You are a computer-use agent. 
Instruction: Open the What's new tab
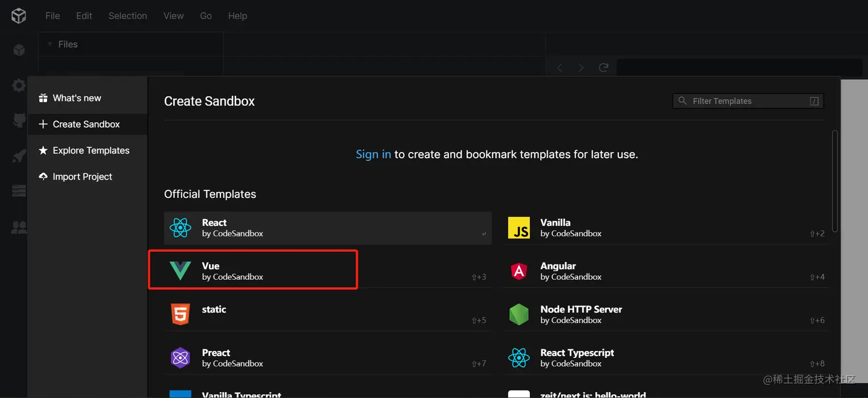(76, 98)
